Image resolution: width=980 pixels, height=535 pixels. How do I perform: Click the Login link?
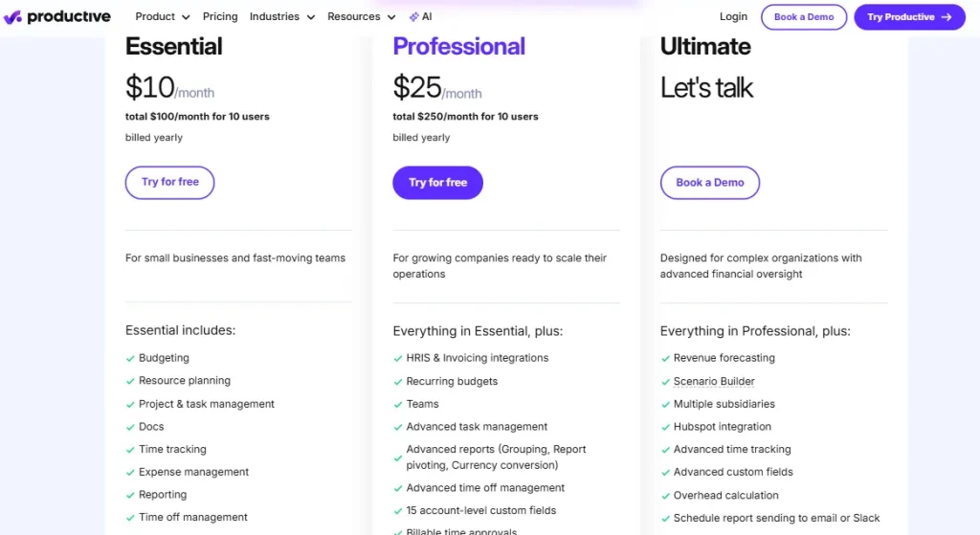tap(733, 16)
